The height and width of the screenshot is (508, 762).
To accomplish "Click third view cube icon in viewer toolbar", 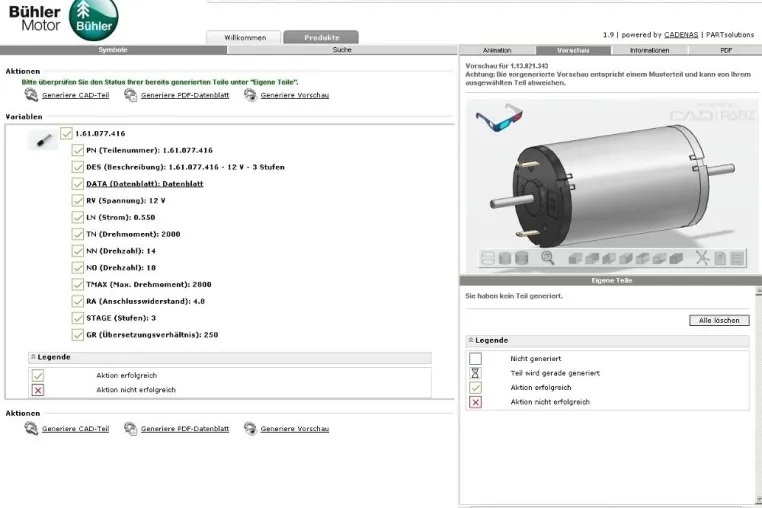I will [x=609, y=258].
